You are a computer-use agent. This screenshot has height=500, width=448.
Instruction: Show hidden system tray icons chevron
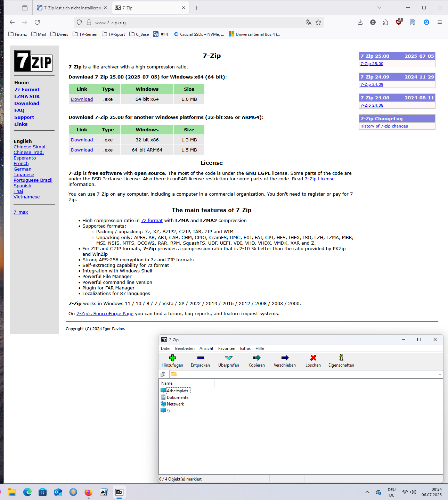(367, 492)
